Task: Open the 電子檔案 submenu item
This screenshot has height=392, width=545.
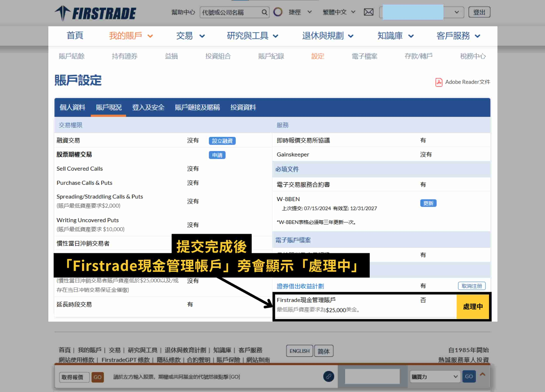Action: pyautogui.click(x=364, y=56)
